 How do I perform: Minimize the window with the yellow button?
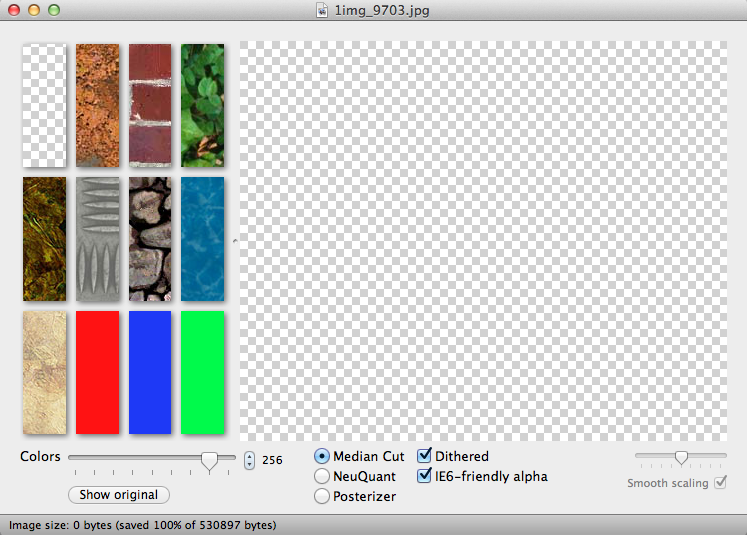point(34,10)
